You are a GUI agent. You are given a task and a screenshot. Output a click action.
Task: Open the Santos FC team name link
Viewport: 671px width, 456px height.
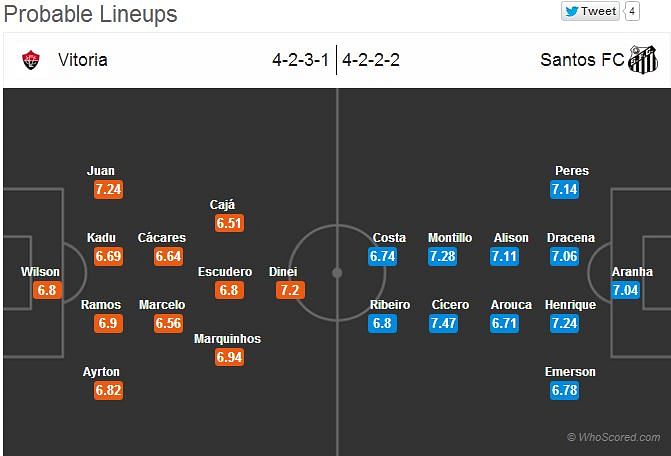(582, 60)
